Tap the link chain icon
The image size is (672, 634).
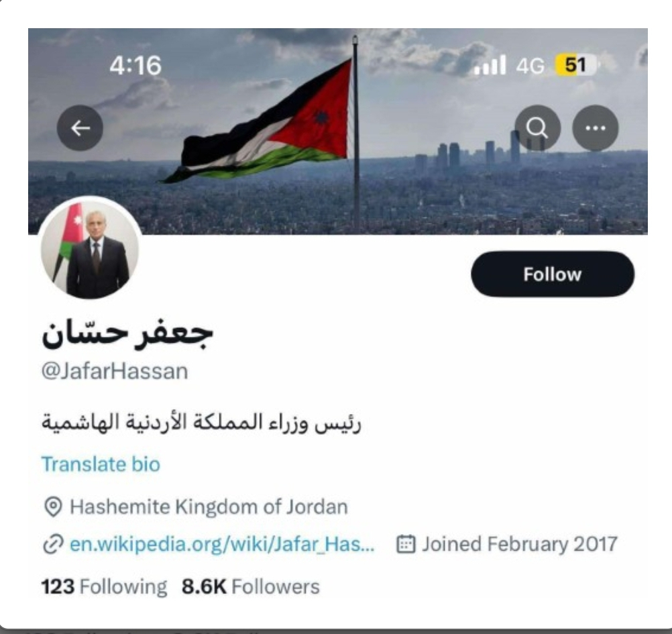pyautogui.click(x=54, y=544)
